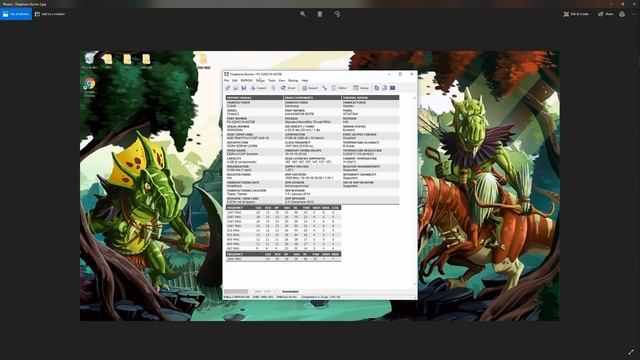
Task: Click the See all photos button
Action: [16, 14]
